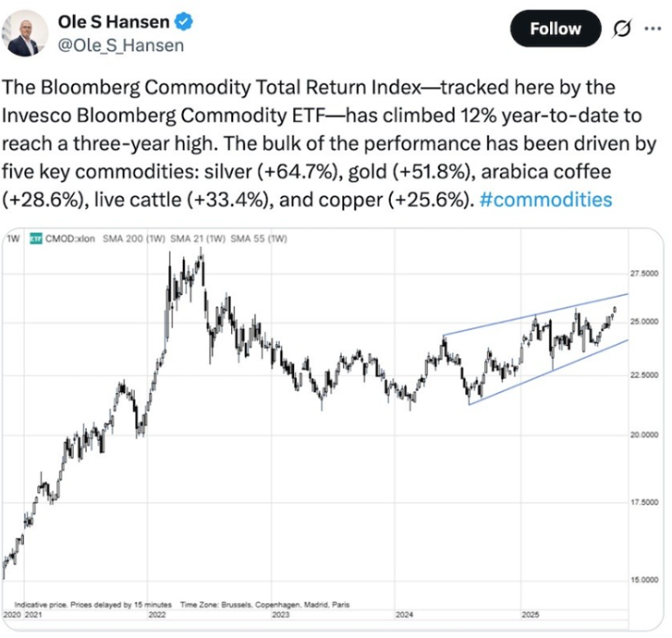Follow Ole S Hansen
The image size is (672, 638).
[x=556, y=30]
